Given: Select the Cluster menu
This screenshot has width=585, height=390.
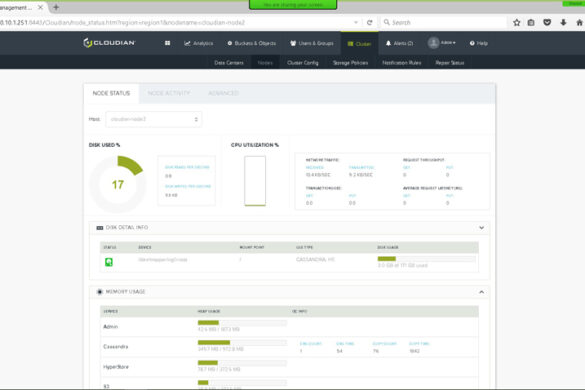Looking at the screenshot, I should pyautogui.click(x=359, y=44).
